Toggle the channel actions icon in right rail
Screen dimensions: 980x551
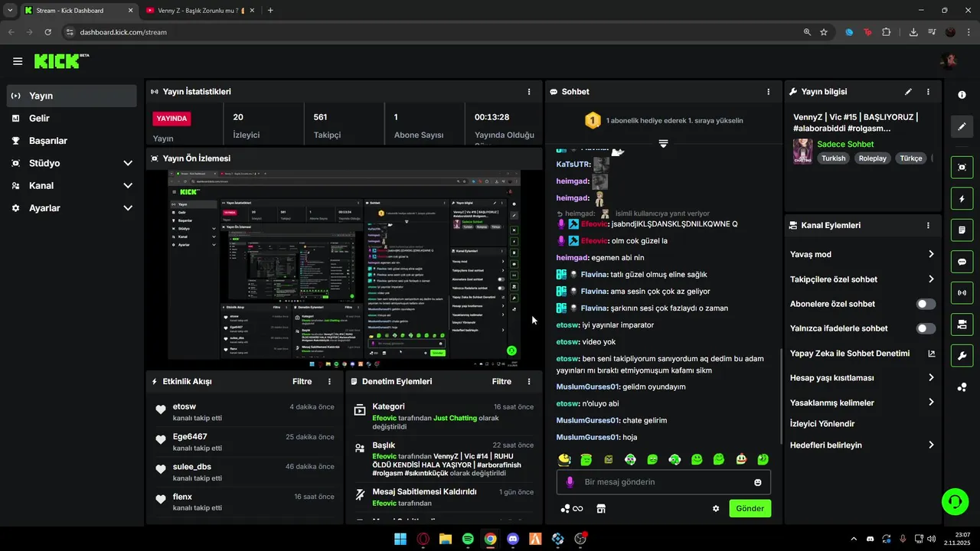coord(962,324)
